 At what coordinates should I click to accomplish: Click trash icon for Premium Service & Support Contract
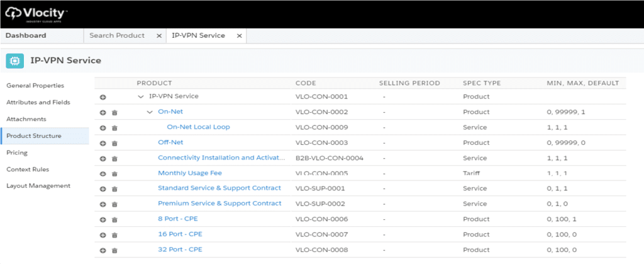click(114, 204)
